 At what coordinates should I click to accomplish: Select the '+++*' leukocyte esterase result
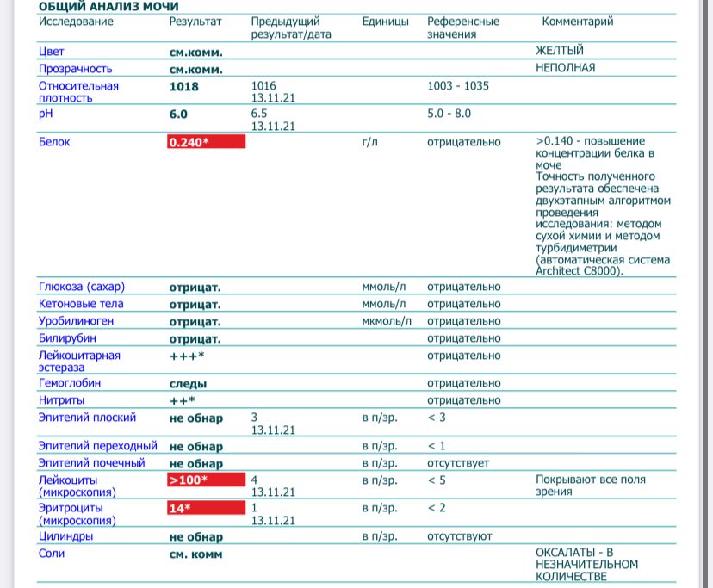click(187, 356)
